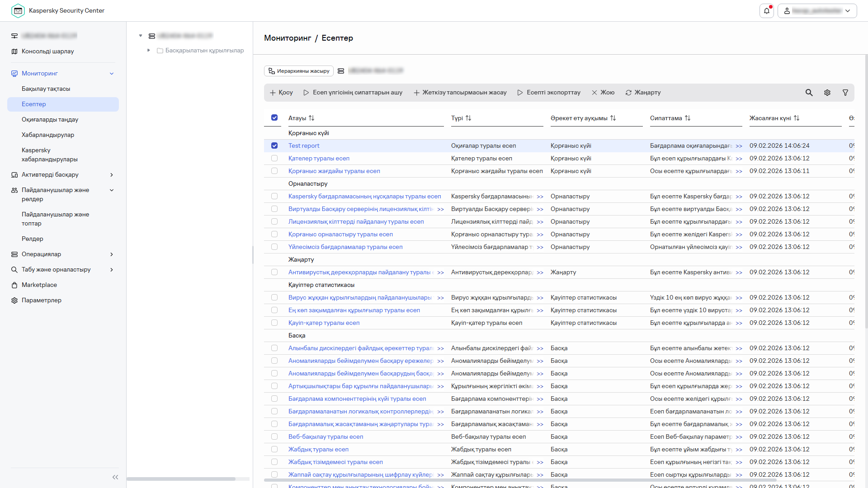The height and width of the screenshot is (488, 868).
Task: Click the Жаңарту refresh icon
Action: [x=628, y=93]
